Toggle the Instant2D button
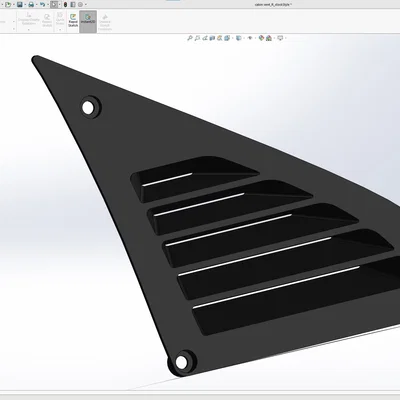 (x=88, y=21)
